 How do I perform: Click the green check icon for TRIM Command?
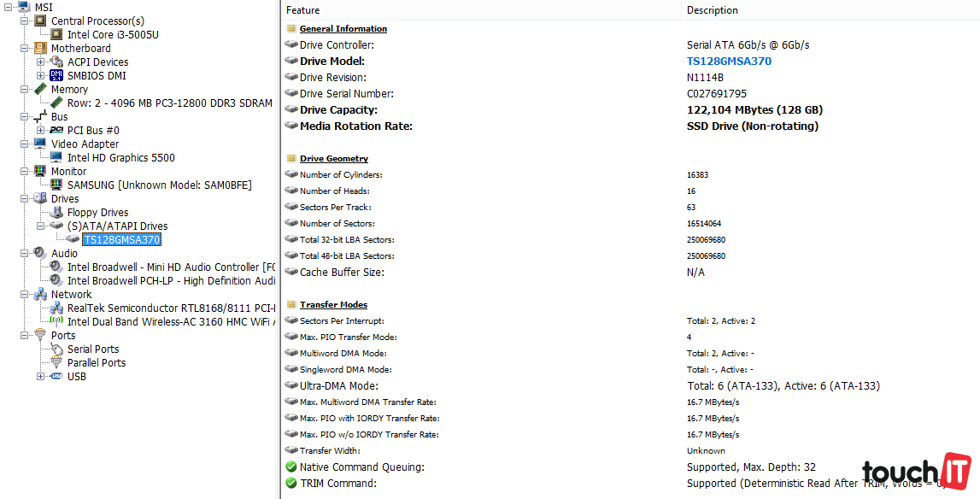291,484
